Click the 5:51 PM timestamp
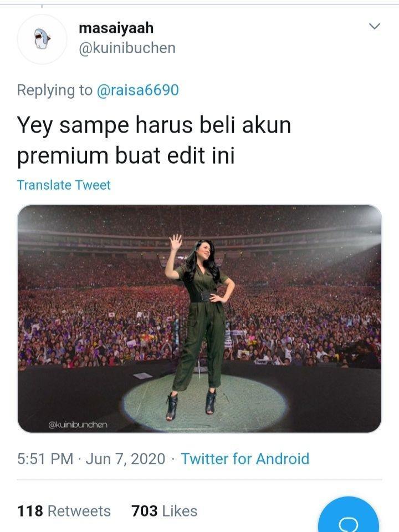The width and height of the screenshot is (399, 532). point(45,459)
